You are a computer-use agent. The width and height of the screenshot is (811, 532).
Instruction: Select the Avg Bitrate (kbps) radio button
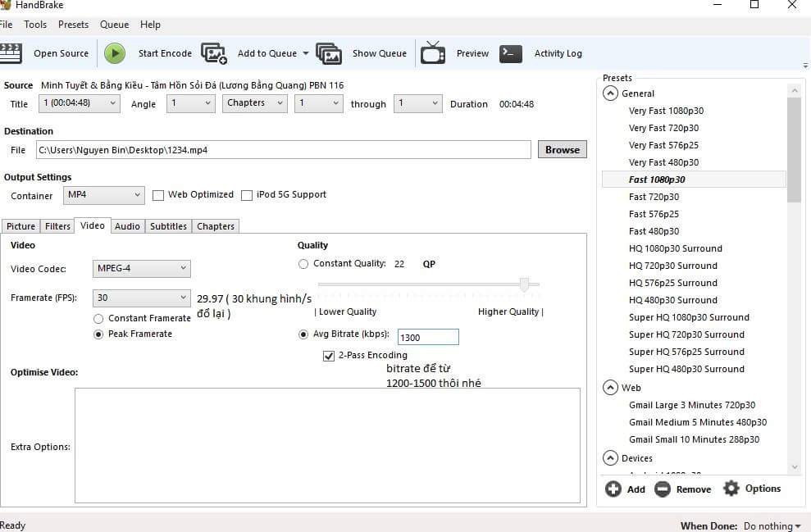click(x=303, y=334)
